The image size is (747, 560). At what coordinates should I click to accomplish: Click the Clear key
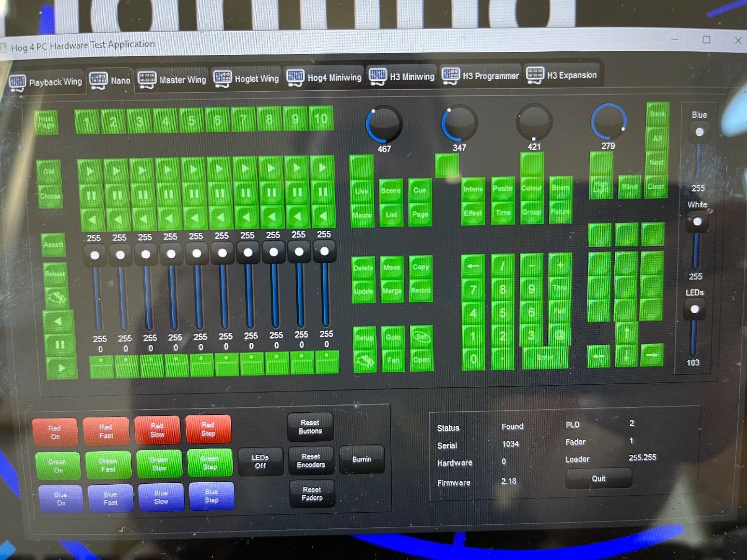point(656,186)
